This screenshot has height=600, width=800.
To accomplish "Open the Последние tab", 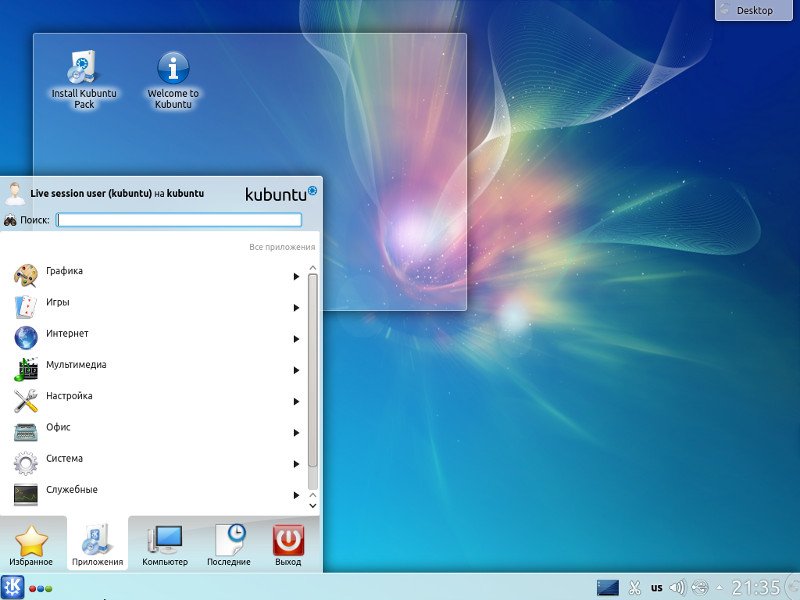I will (229, 545).
